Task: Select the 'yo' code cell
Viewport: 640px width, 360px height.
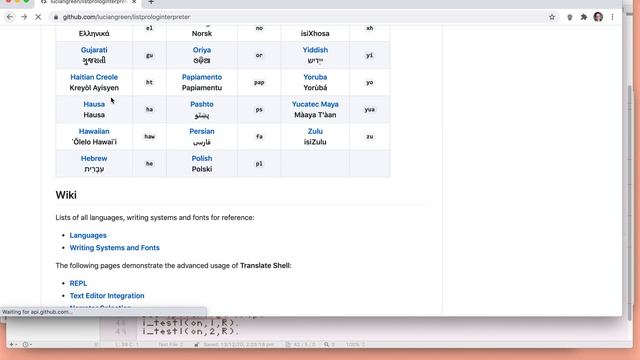Action: click(x=369, y=82)
